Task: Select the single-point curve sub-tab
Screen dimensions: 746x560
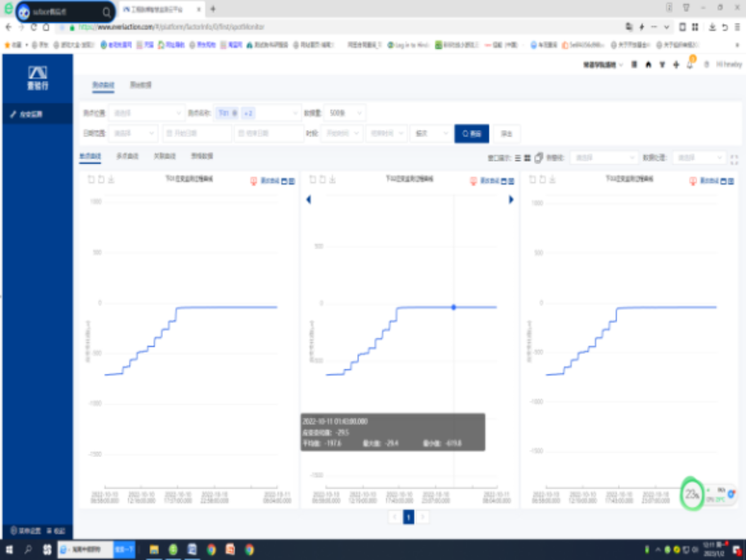Action: pyautogui.click(x=90, y=156)
